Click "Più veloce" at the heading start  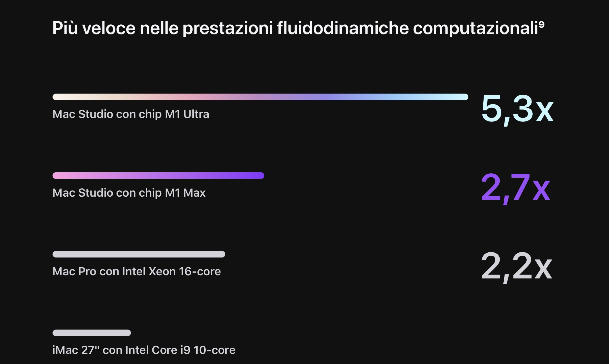coord(94,28)
